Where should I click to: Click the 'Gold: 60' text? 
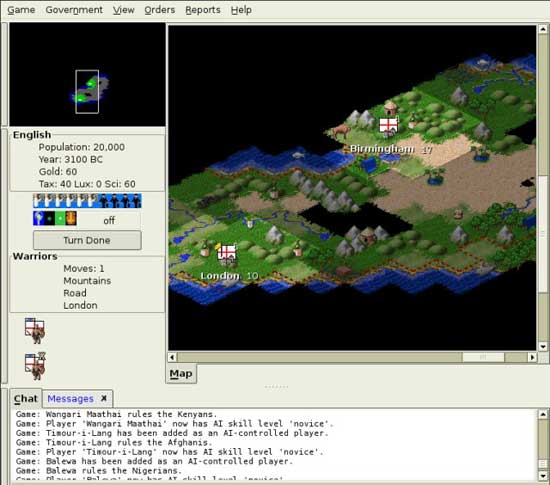pyautogui.click(x=58, y=172)
